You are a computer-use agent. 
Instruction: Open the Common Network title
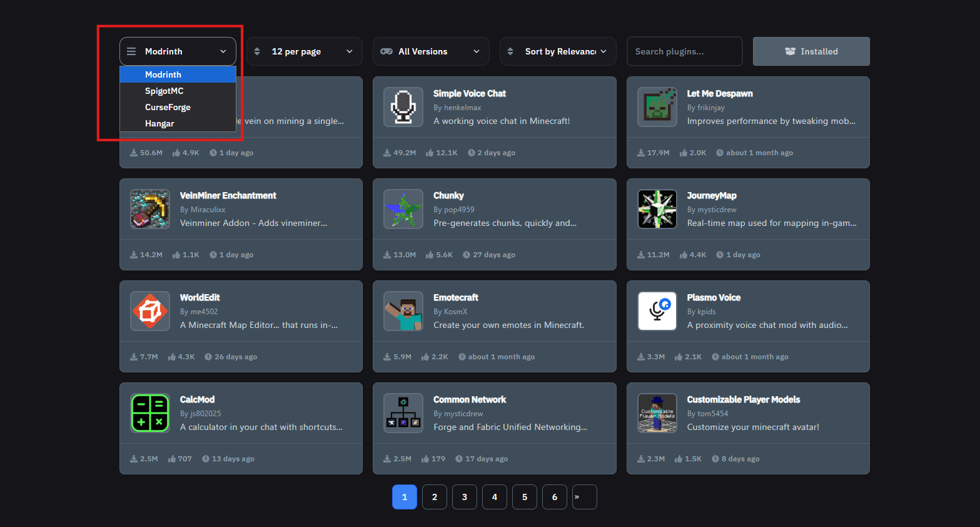click(x=470, y=399)
